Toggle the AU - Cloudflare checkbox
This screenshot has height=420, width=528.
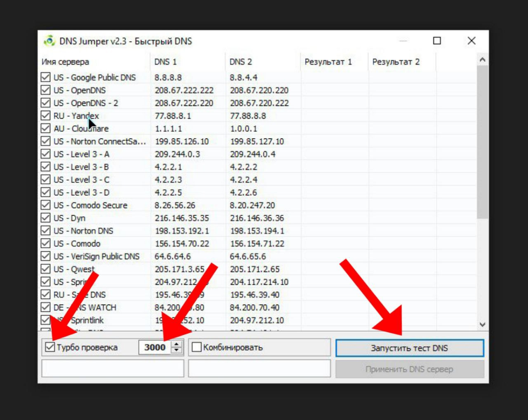tap(46, 128)
